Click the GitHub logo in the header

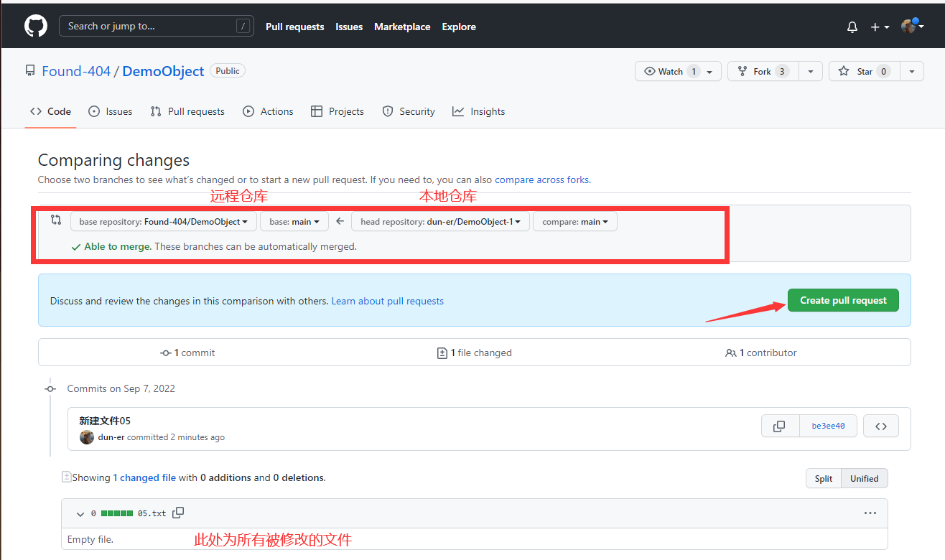(35, 26)
